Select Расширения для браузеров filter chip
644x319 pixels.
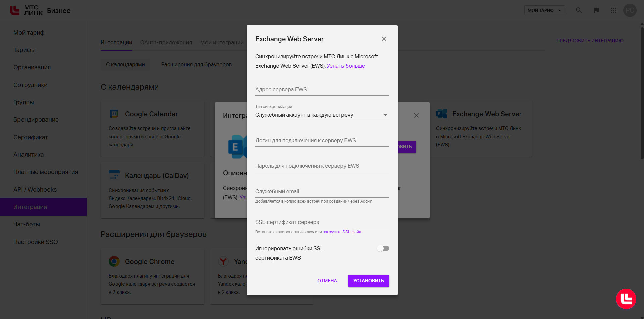pos(196,64)
